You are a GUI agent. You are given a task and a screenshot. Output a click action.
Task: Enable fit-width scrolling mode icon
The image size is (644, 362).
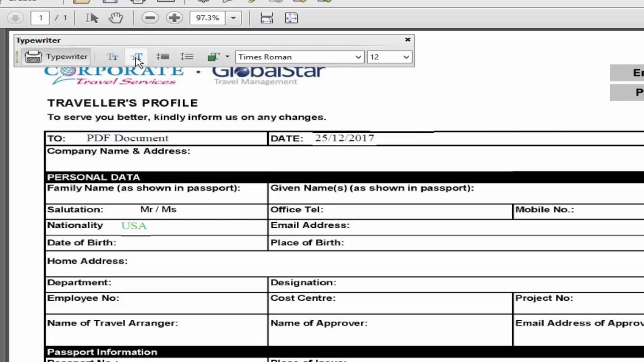267,18
